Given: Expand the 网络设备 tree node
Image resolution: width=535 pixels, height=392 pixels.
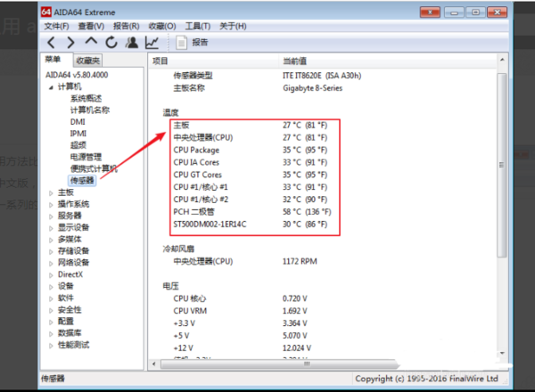Looking at the screenshot, I should (51, 263).
